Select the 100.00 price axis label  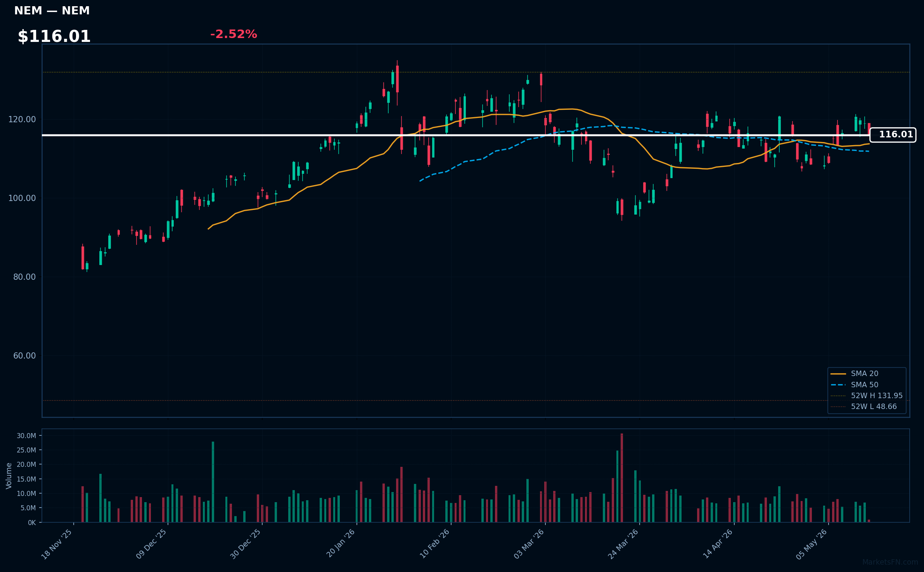pyautogui.click(x=22, y=198)
